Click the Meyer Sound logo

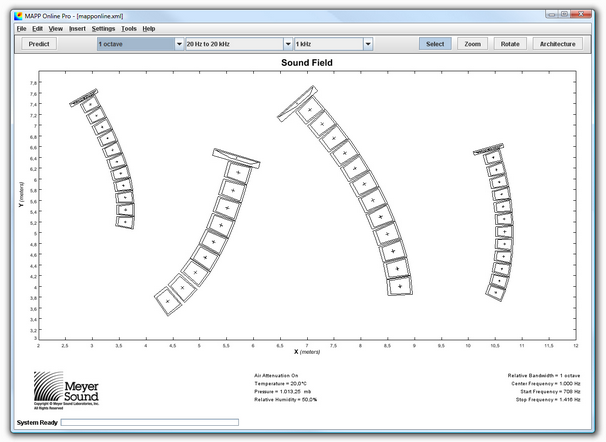click(x=66, y=389)
